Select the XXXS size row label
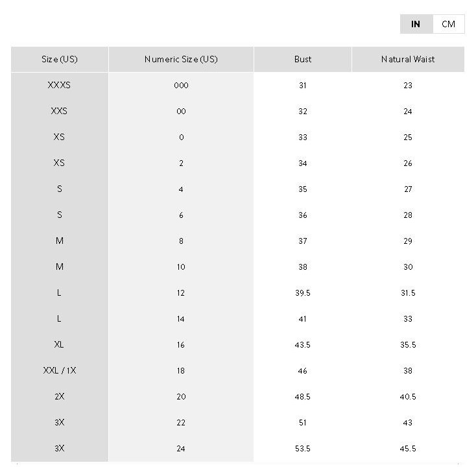This screenshot has width=476, height=476. (60, 85)
